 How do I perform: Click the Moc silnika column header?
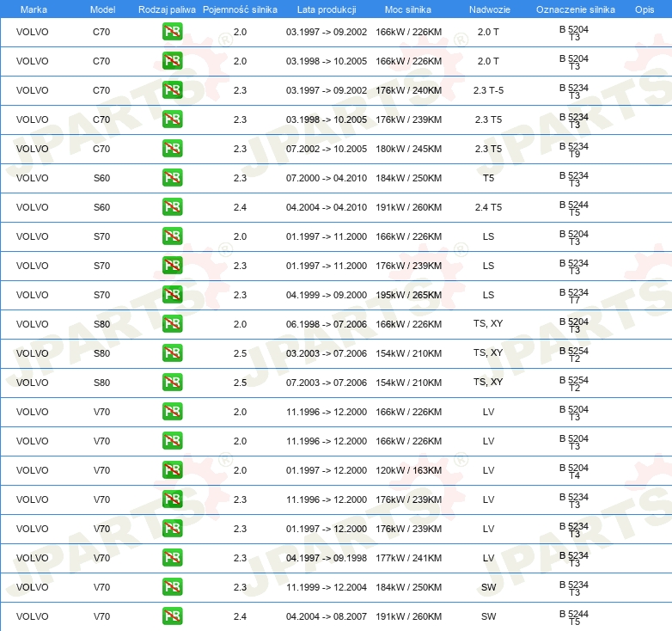pos(408,9)
